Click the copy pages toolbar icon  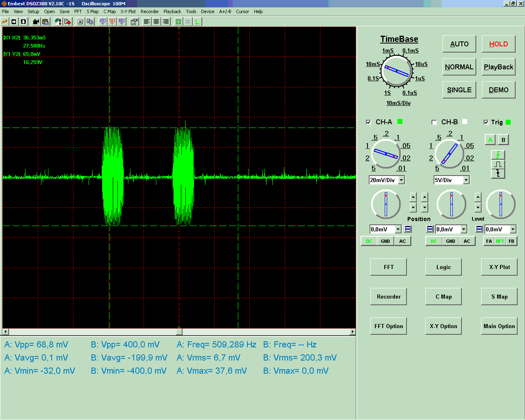click(x=90, y=22)
